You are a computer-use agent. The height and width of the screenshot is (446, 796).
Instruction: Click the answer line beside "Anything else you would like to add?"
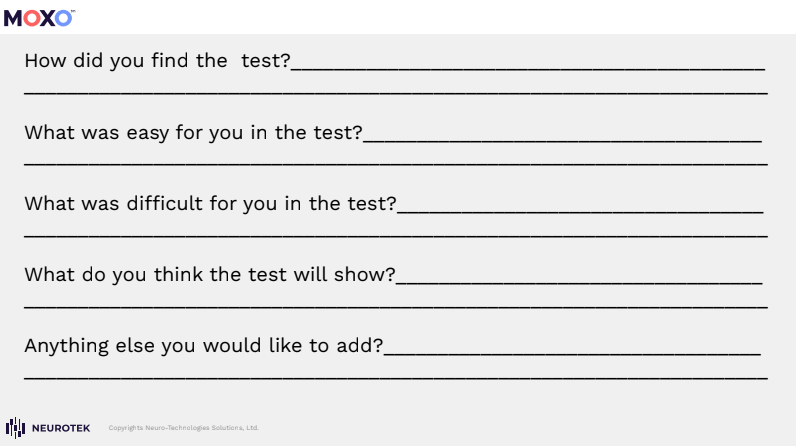click(572, 351)
